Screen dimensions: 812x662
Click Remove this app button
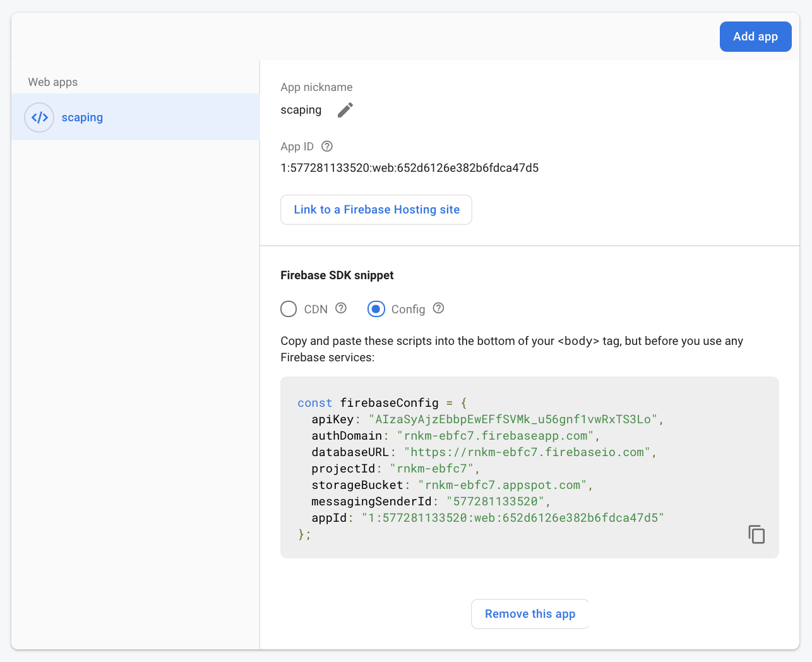point(530,614)
